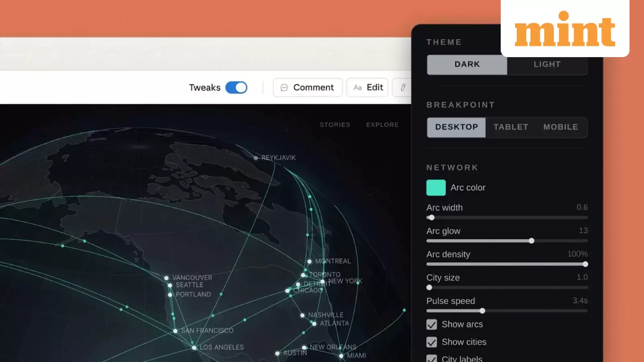Click the EXPLORE navigation item
This screenshot has width=644, height=362.
[x=382, y=125]
